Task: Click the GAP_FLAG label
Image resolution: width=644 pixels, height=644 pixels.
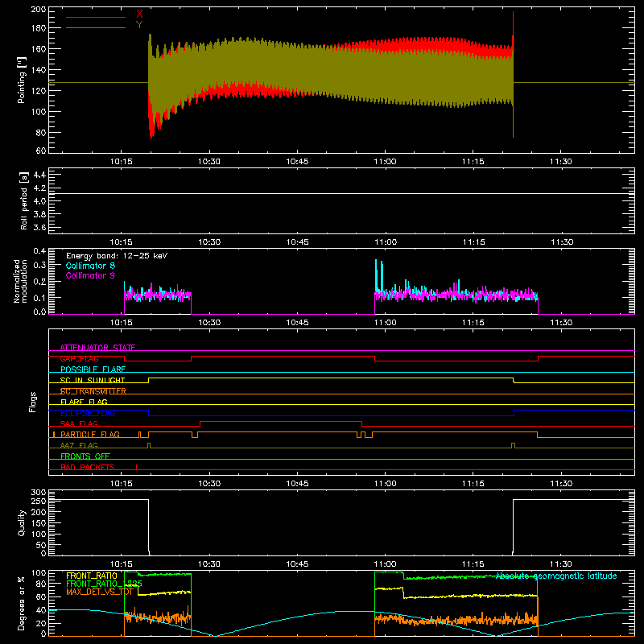Action: click(79, 358)
